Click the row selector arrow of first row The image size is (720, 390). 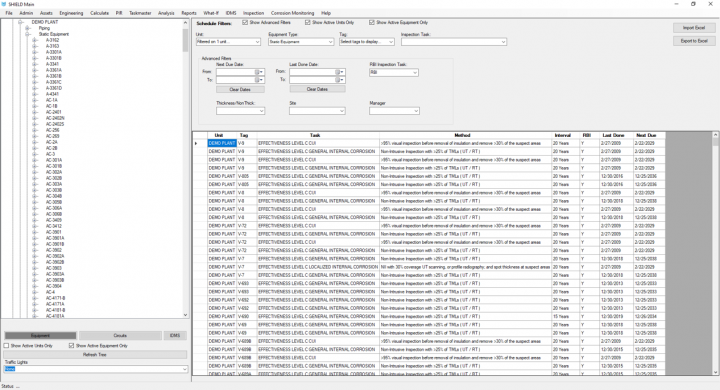[x=196, y=143]
